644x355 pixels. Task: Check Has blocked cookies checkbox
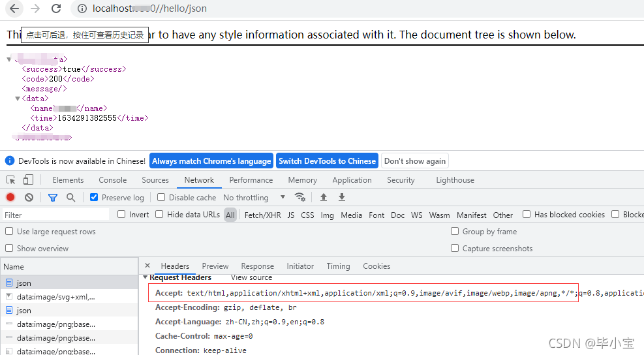pos(527,214)
